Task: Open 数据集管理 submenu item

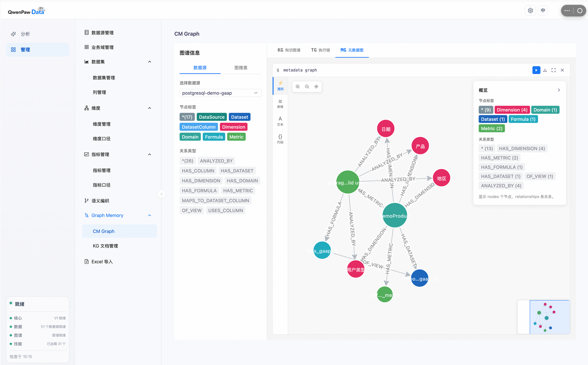Action: [x=120, y=78]
